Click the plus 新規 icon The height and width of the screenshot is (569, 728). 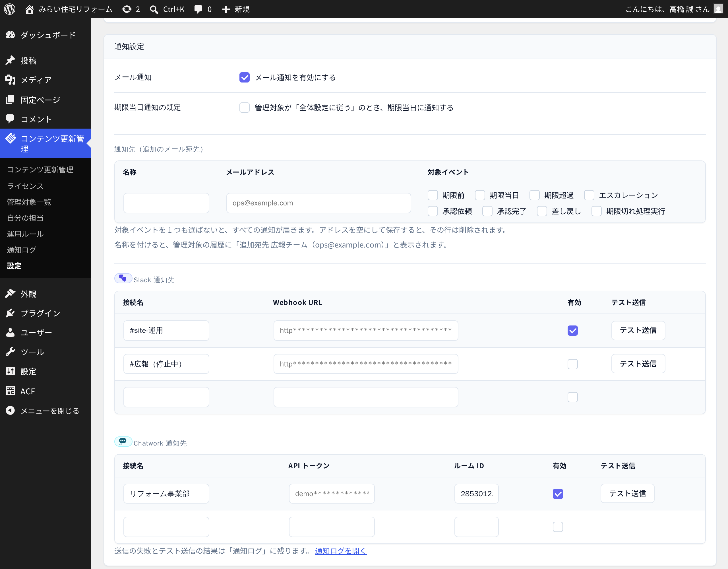[x=226, y=9]
